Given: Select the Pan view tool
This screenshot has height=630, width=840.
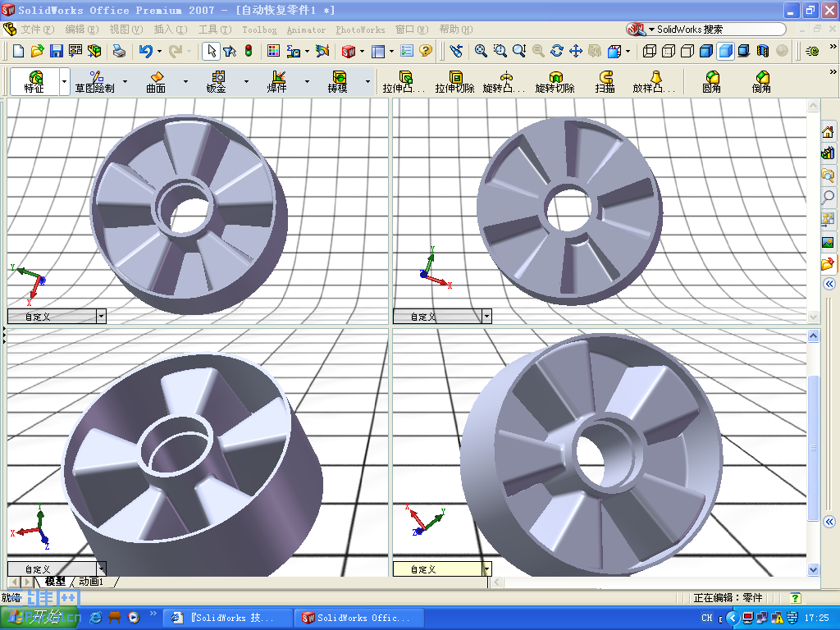Looking at the screenshot, I should point(576,51).
